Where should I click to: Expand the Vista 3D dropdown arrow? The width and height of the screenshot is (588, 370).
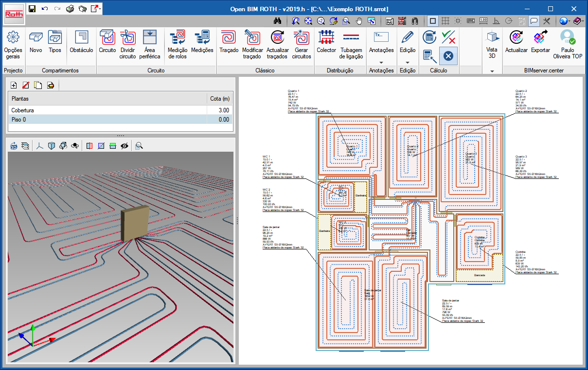(492, 71)
